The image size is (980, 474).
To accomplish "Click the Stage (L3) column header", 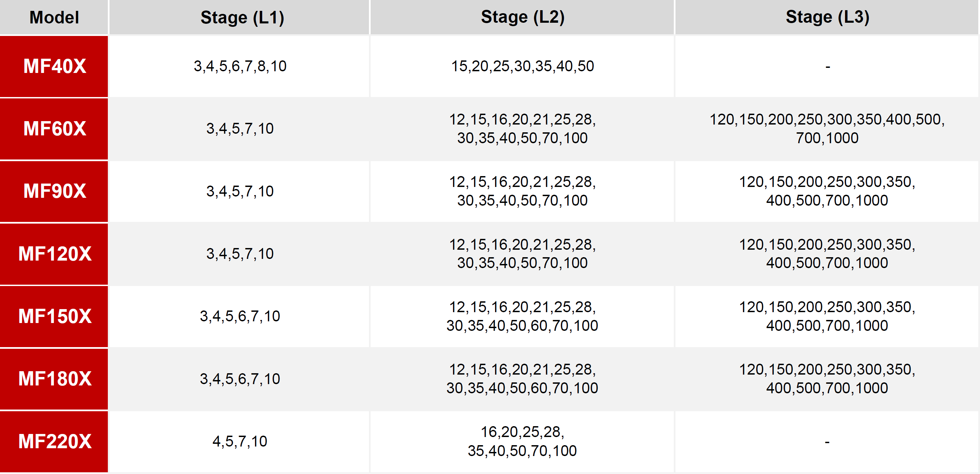I will click(827, 17).
